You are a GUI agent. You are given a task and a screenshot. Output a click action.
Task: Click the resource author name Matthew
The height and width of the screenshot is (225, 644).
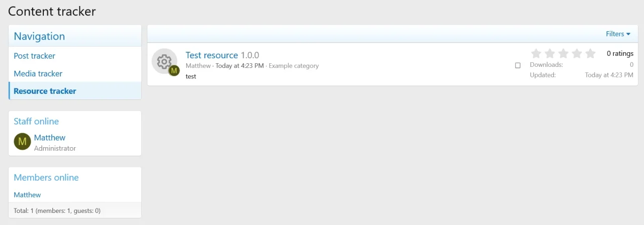198,66
